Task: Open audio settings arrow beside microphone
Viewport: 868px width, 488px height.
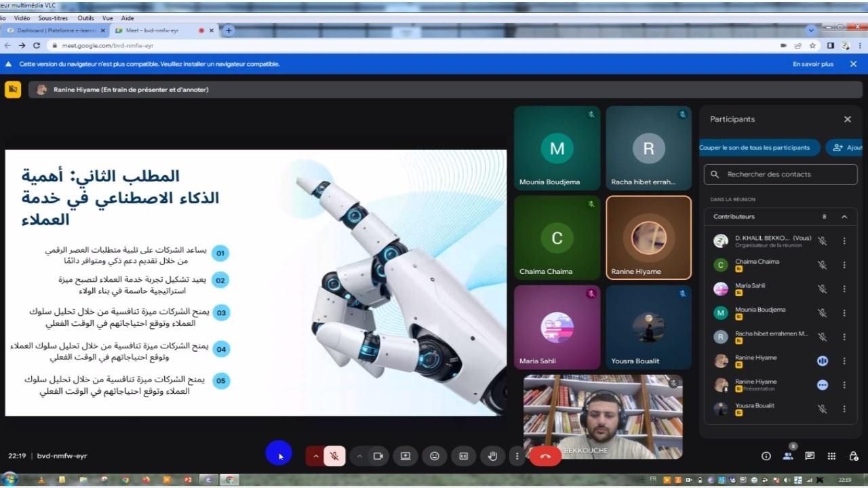Action: coord(315,456)
